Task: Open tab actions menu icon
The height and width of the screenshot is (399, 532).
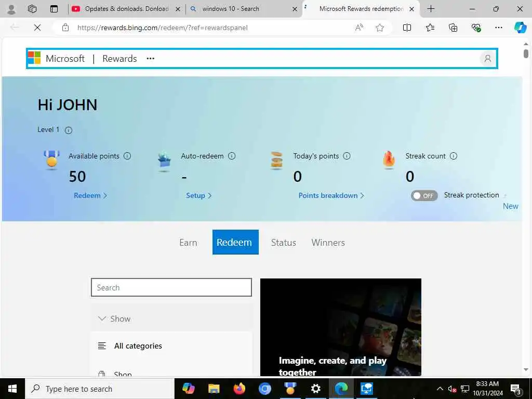Action: 54,9
